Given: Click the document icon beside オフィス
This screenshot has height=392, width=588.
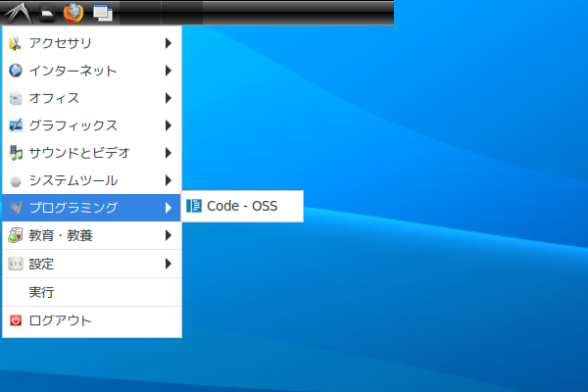Looking at the screenshot, I should 16,98.
